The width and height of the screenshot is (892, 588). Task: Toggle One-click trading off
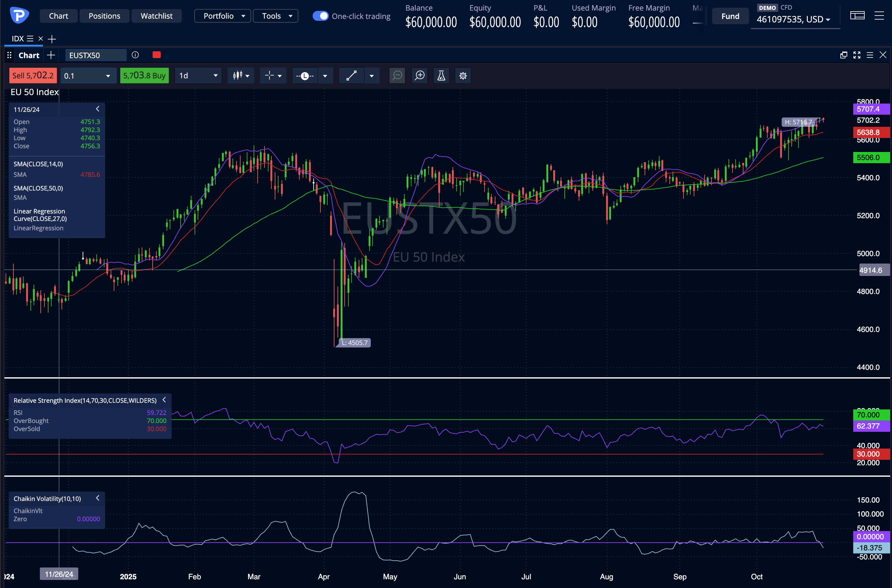320,16
